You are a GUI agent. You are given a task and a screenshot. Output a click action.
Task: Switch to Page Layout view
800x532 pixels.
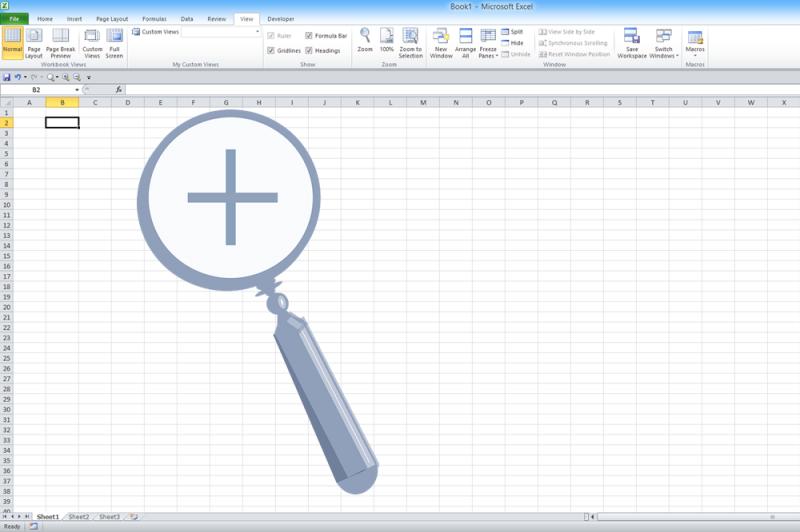point(34,43)
